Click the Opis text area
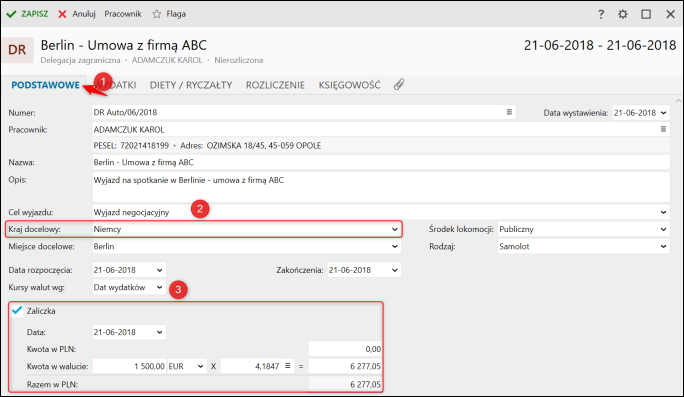 (381, 187)
